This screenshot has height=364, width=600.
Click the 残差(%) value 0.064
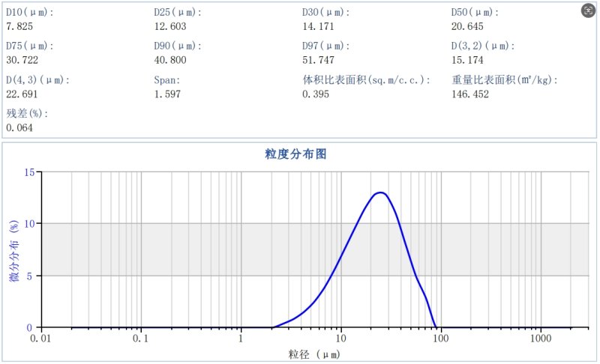pos(19,127)
